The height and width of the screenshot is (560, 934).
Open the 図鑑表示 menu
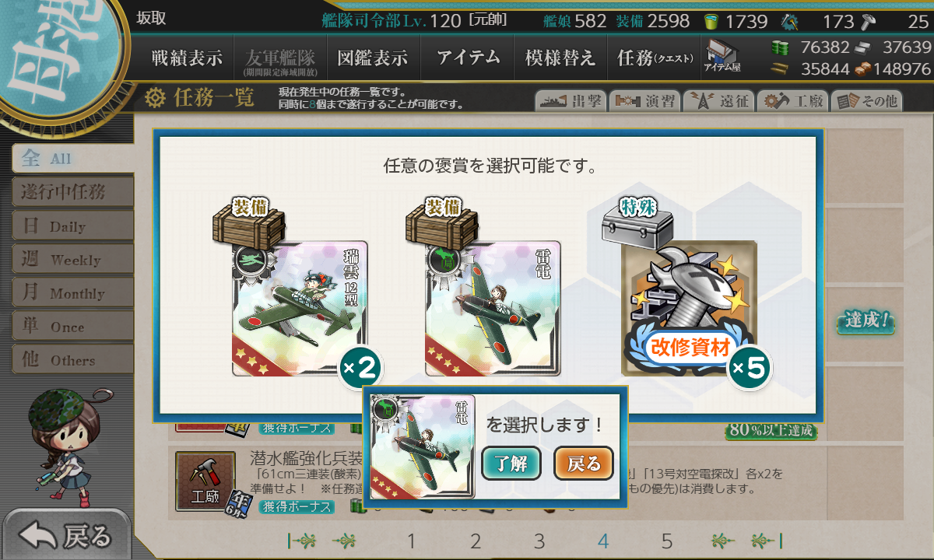(373, 58)
